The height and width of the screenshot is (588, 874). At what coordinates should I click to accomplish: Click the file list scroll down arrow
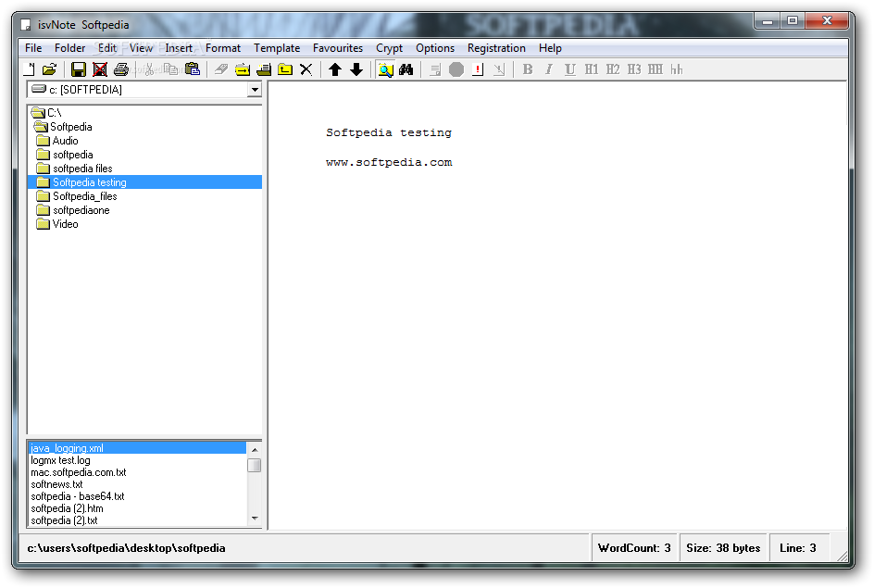pos(255,519)
